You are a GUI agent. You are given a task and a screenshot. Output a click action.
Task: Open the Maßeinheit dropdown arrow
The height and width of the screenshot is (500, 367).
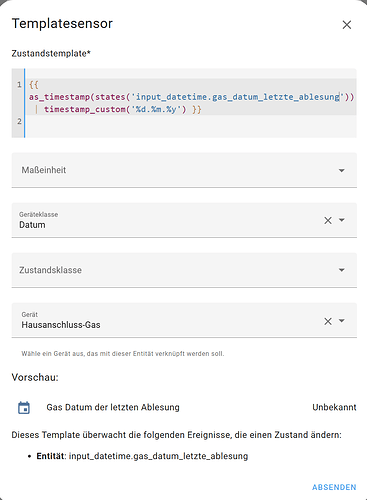point(342,170)
